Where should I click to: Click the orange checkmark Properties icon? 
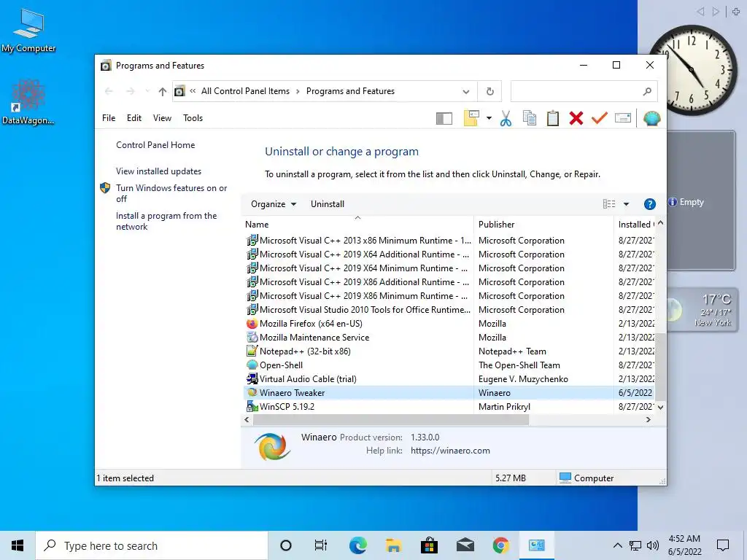(x=600, y=118)
